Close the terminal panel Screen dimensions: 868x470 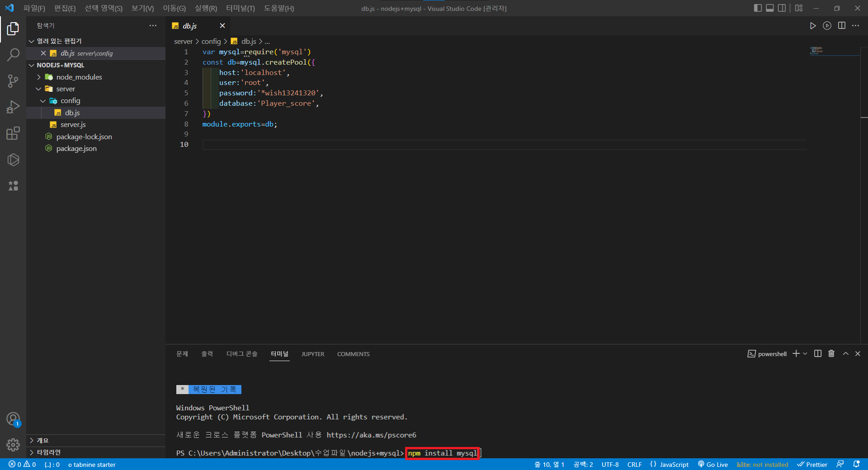click(858, 354)
